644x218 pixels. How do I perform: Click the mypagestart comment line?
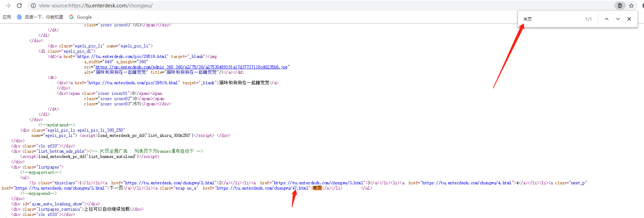coord(41,172)
